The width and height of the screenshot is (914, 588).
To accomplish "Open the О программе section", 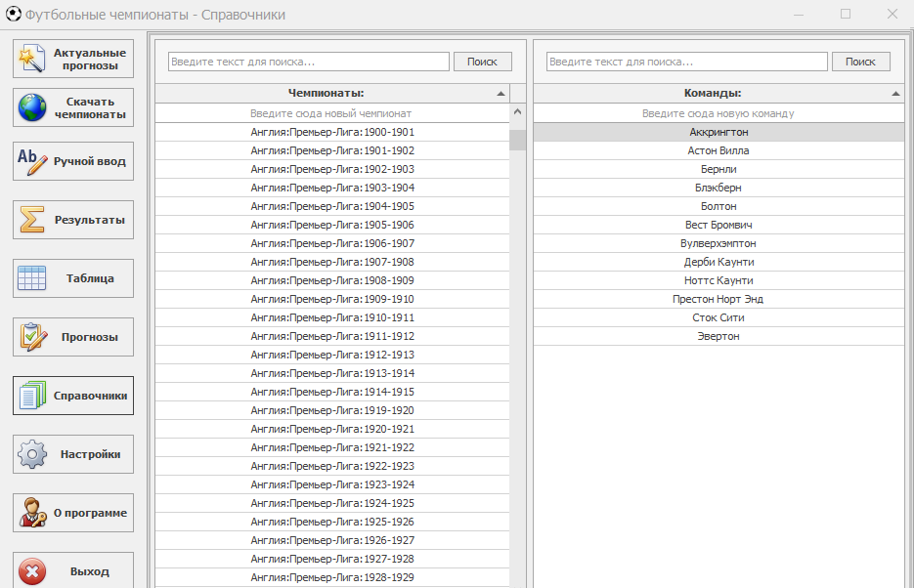I will coord(73,513).
